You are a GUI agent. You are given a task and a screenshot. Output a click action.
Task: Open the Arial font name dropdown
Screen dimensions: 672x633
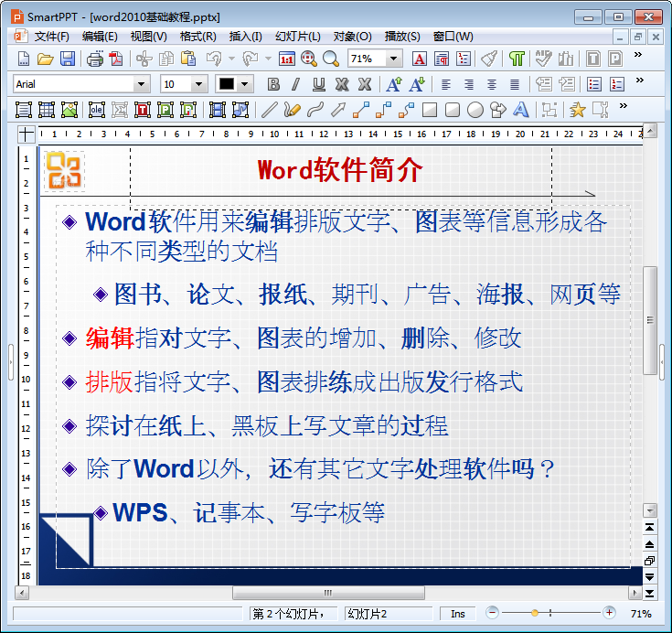(x=141, y=84)
